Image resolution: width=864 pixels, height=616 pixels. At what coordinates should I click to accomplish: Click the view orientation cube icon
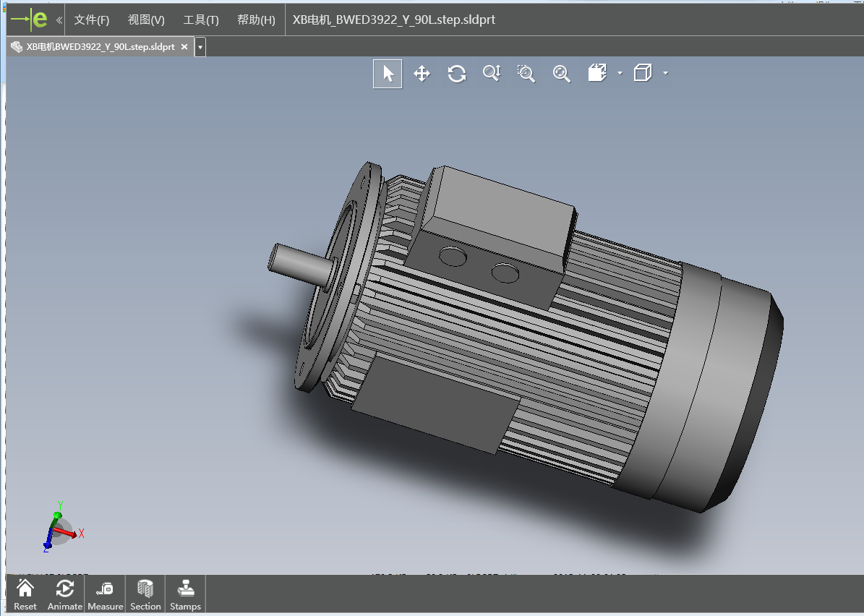(597, 73)
